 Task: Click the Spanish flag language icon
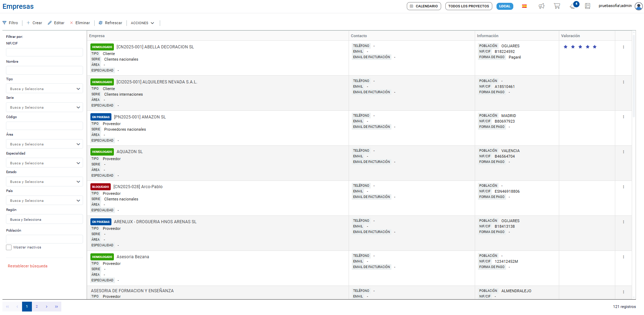point(524,6)
